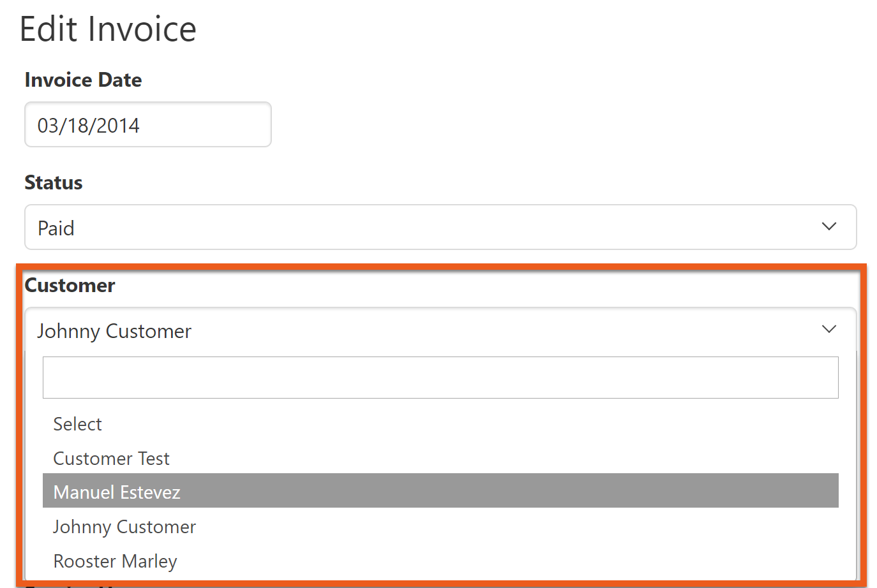This screenshot has height=588, width=877.
Task: Select Rooster Marley as customer
Action: pyautogui.click(x=115, y=561)
